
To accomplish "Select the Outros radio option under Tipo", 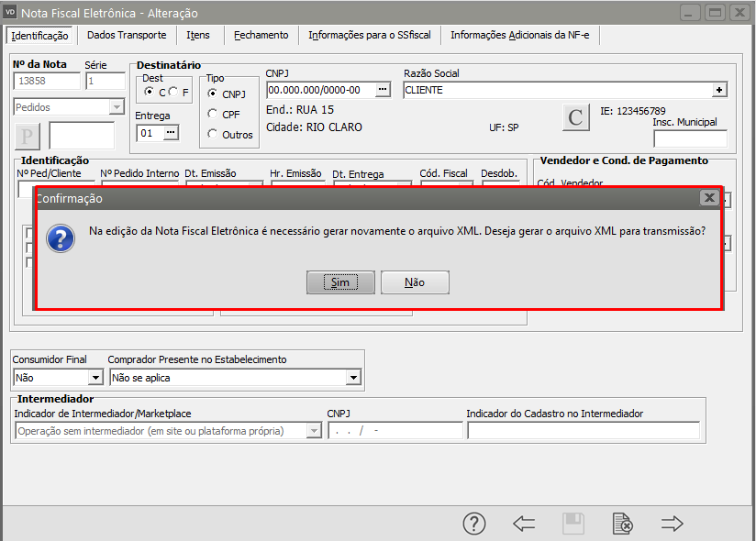I will (x=213, y=134).
